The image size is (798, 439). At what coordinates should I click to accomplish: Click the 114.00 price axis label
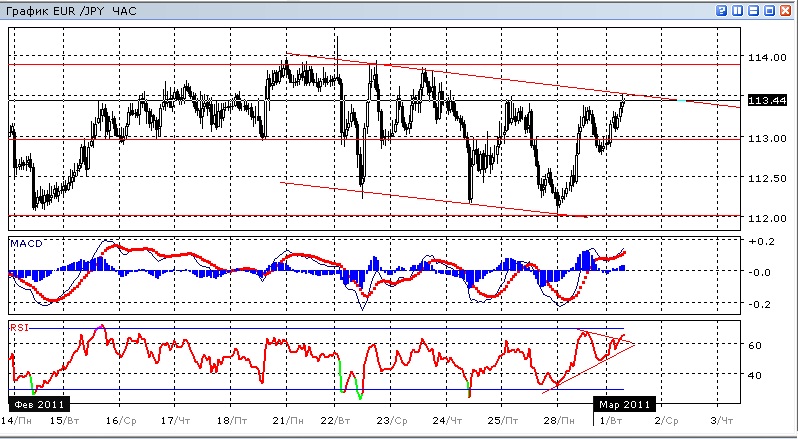[767, 58]
